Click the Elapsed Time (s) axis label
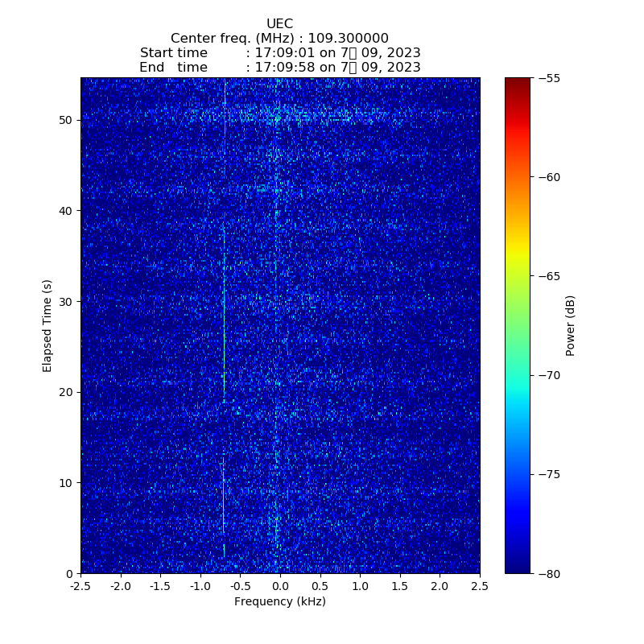Screen dimensions: 644x644 coord(47,326)
